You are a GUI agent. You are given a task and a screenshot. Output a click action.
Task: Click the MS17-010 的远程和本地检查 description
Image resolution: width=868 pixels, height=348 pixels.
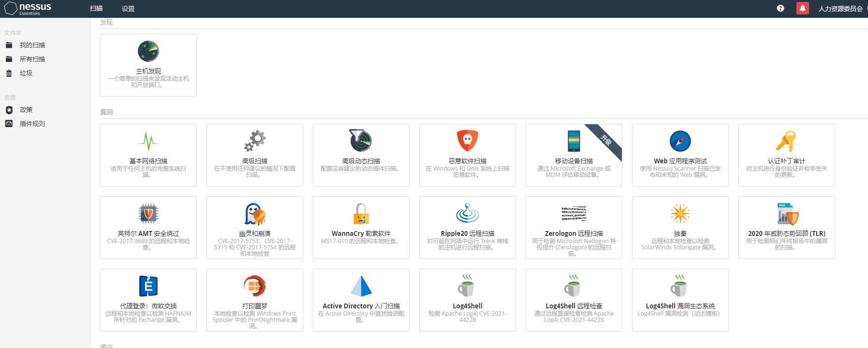tap(361, 241)
